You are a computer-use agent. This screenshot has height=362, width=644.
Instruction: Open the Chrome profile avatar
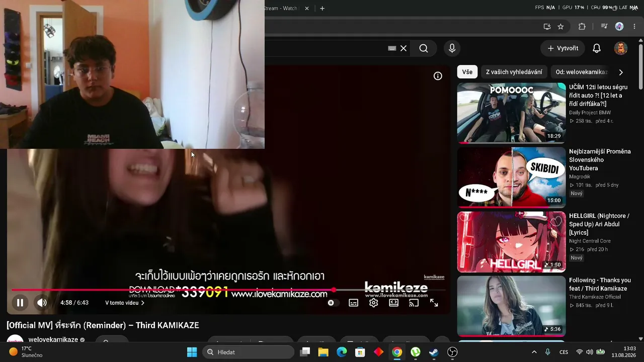pyautogui.click(x=619, y=27)
